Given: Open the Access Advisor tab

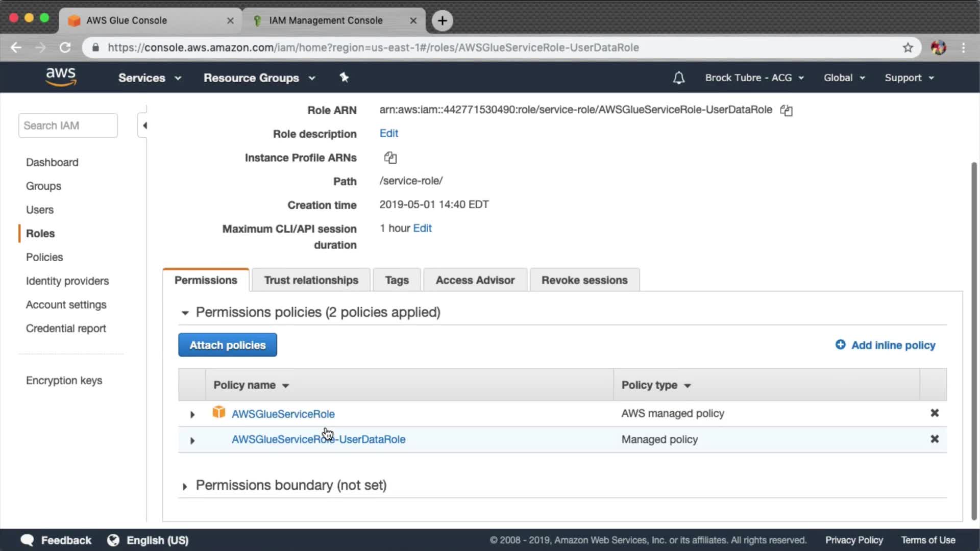Looking at the screenshot, I should (x=475, y=280).
